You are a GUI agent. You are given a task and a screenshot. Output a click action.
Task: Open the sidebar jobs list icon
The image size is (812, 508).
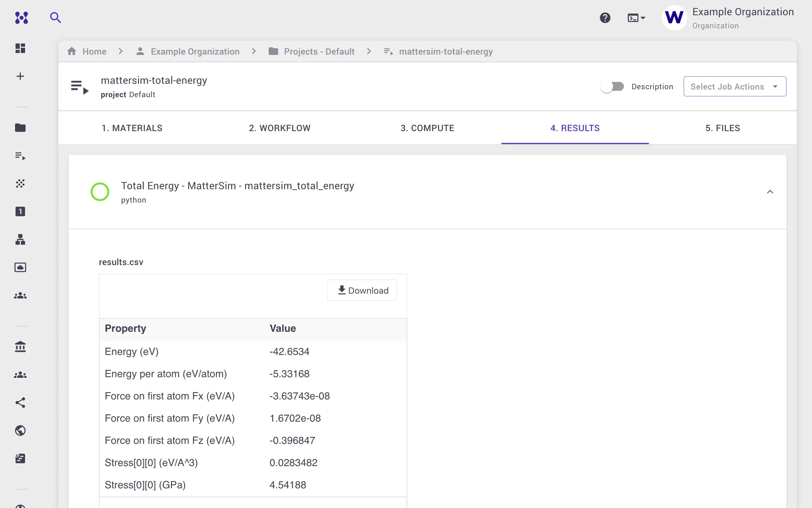(20, 156)
